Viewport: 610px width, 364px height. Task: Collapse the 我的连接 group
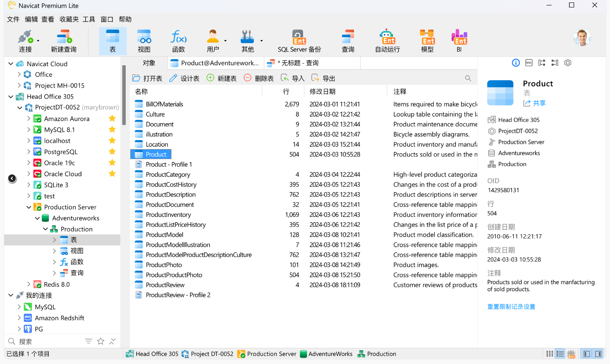pos(11,295)
